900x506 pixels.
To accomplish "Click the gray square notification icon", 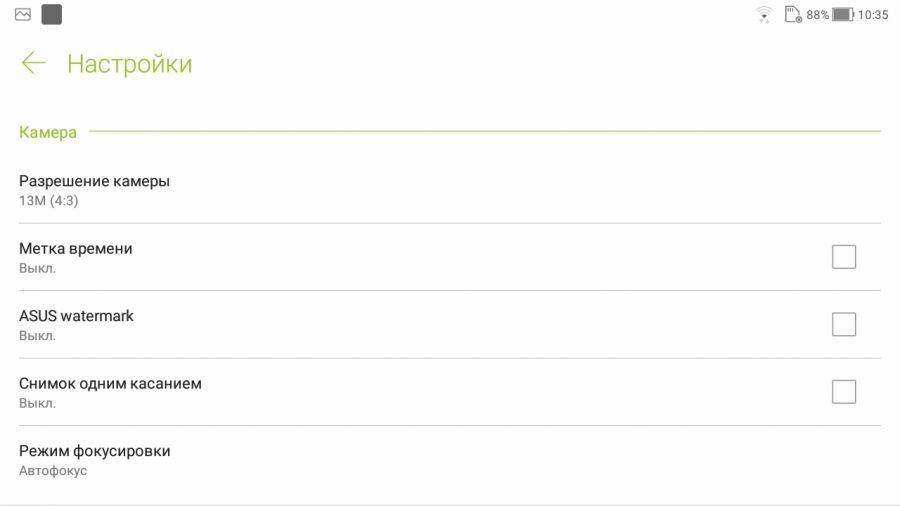I will tap(51, 15).
